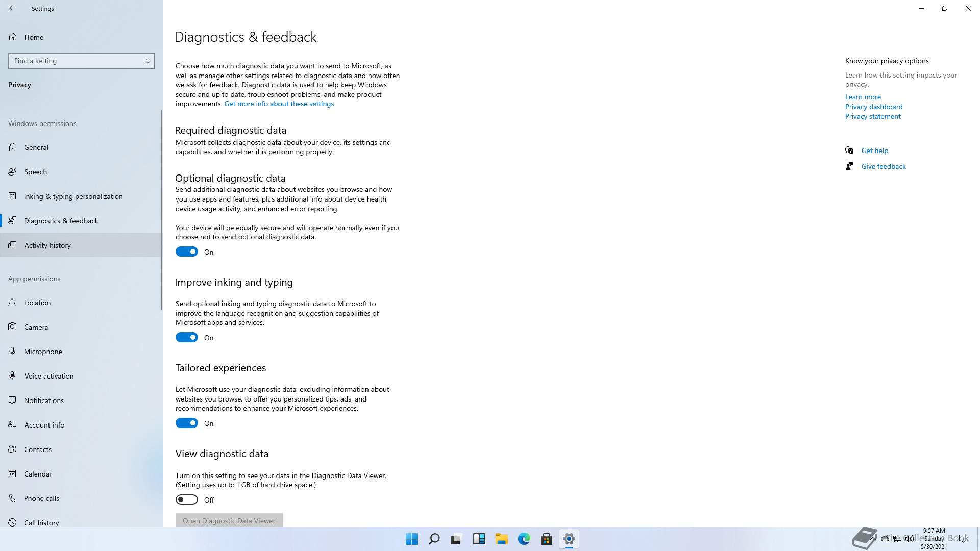The height and width of the screenshot is (551, 980).
Task: Click the Activity history sidebar icon
Action: pos(12,245)
